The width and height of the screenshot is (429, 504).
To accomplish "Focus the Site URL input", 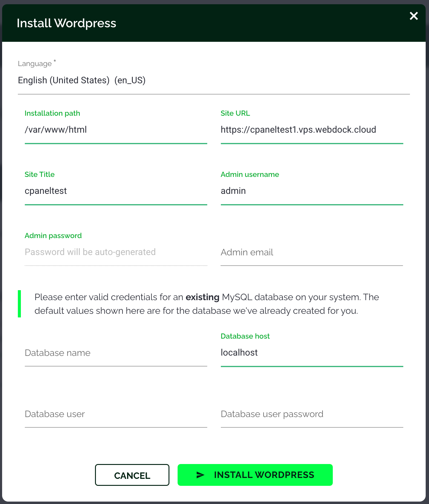I will (x=312, y=130).
